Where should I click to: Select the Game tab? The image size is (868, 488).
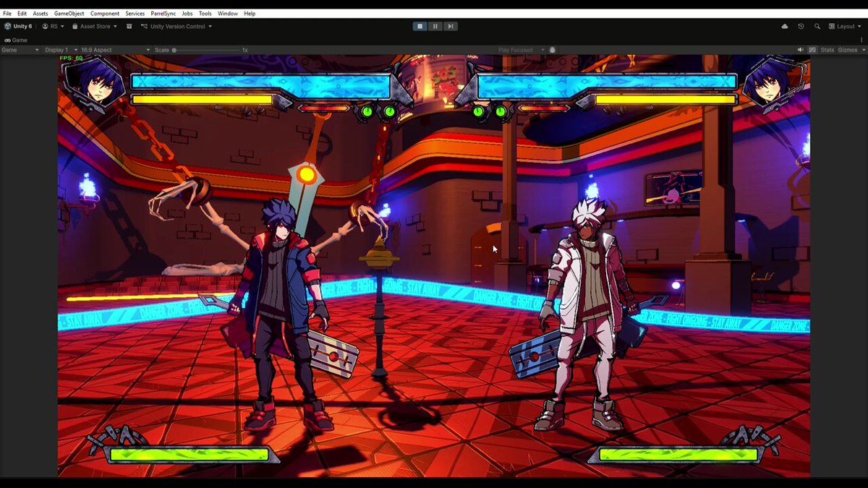(x=16, y=40)
